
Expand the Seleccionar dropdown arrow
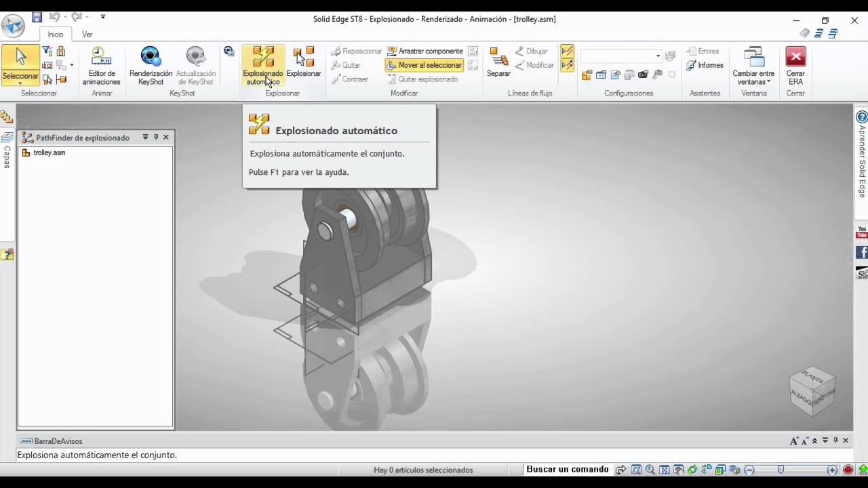(20, 83)
